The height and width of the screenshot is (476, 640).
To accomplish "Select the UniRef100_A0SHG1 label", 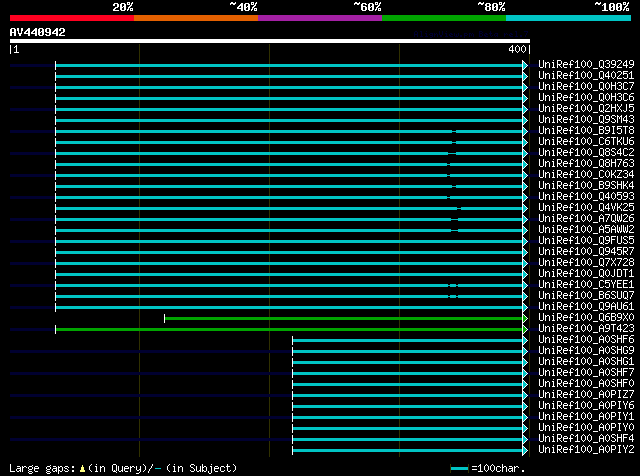I will point(586,362).
